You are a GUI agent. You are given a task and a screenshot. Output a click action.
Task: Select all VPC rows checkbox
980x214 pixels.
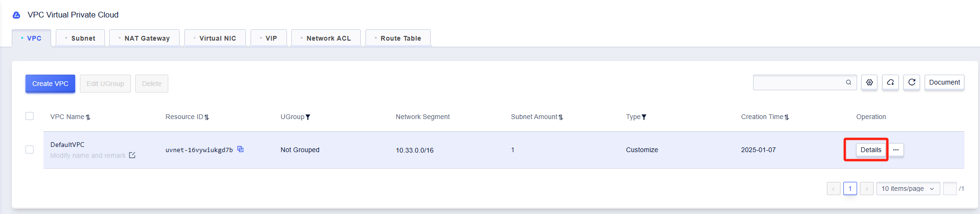[x=29, y=116]
